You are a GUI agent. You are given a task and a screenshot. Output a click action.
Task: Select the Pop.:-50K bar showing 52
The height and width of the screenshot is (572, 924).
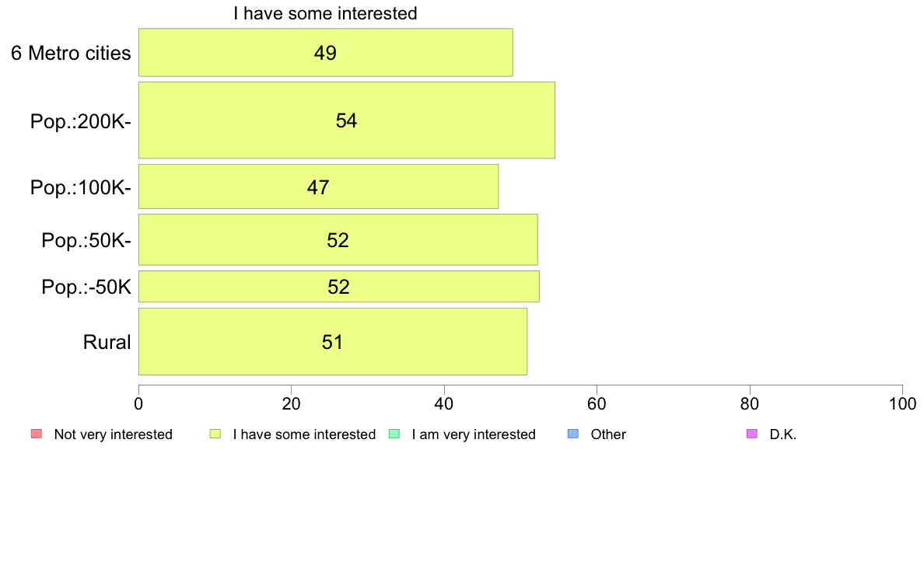click(x=339, y=286)
